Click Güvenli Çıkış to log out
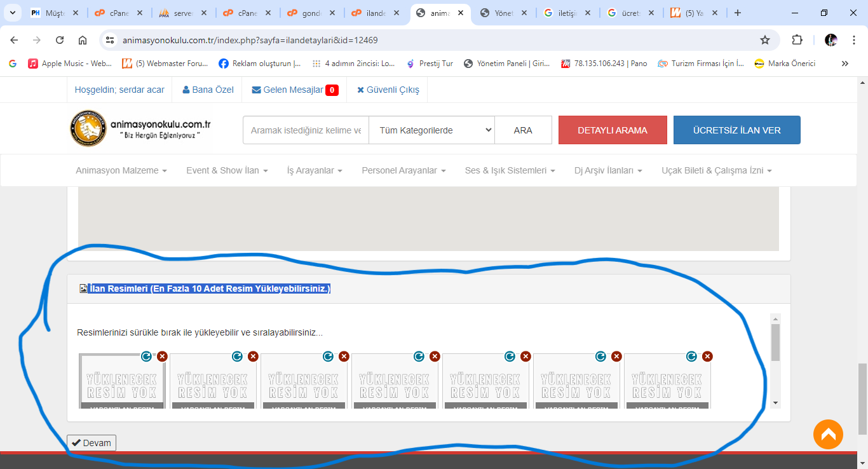The image size is (868, 469). pyautogui.click(x=388, y=90)
